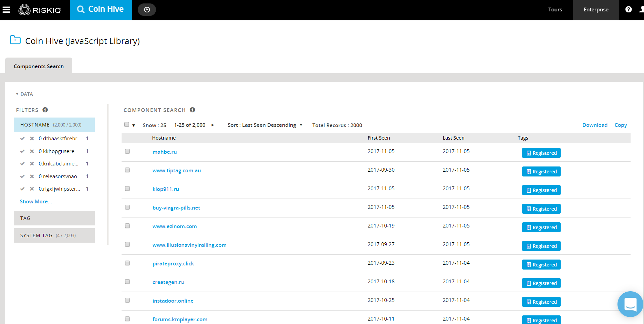This screenshot has height=324, width=644.
Task: Check the instadoor.online row checkbox
Action: point(127,300)
